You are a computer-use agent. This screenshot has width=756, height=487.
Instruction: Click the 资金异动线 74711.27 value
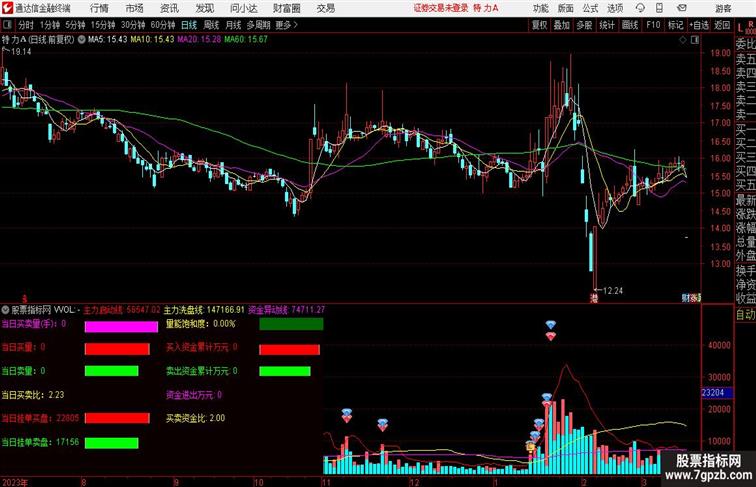(x=286, y=310)
